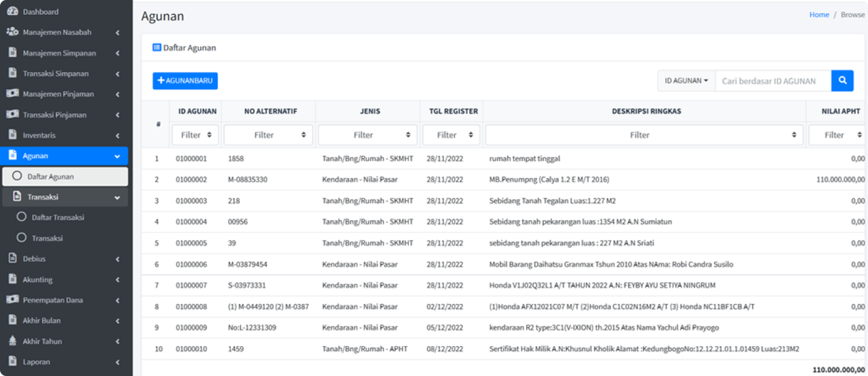Image resolution: width=868 pixels, height=376 pixels.
Task: Click the Manajemen Pinjaman money icon
Action: [12, 94]
